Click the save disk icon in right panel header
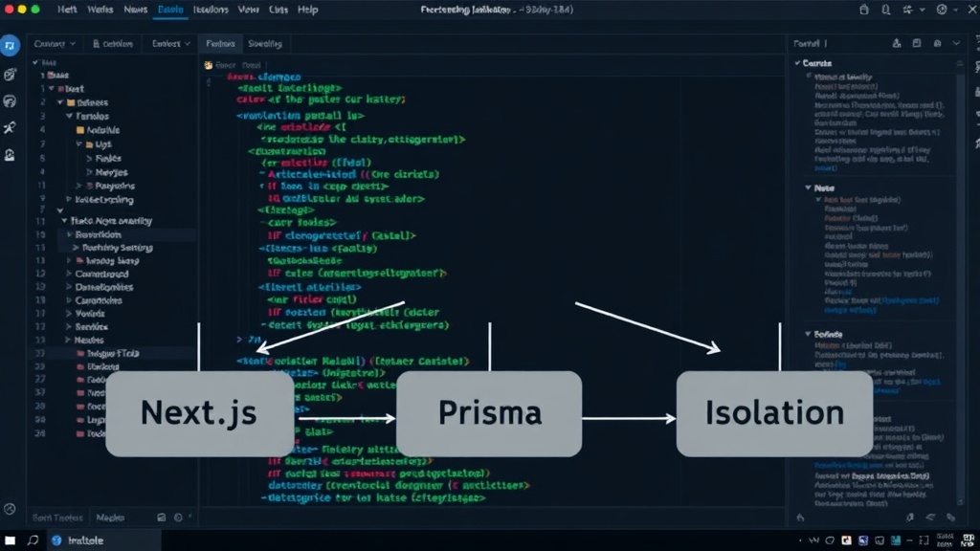The image size is (980, 551). [917, 43]
